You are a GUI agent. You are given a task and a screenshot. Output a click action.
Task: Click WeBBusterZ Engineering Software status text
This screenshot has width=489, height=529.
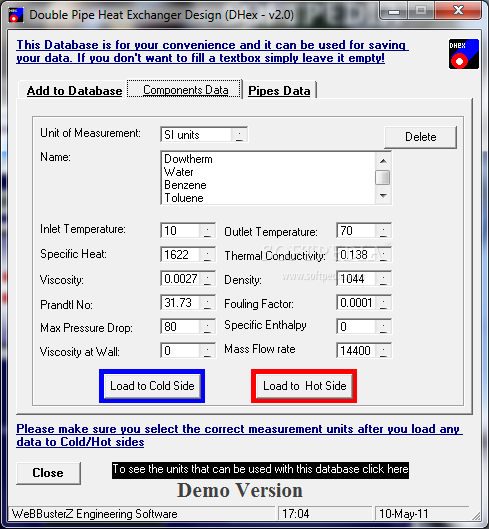94,514
